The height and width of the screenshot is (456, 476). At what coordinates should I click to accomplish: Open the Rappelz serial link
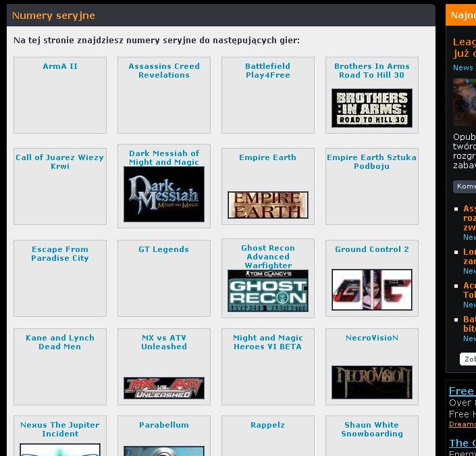268,425
